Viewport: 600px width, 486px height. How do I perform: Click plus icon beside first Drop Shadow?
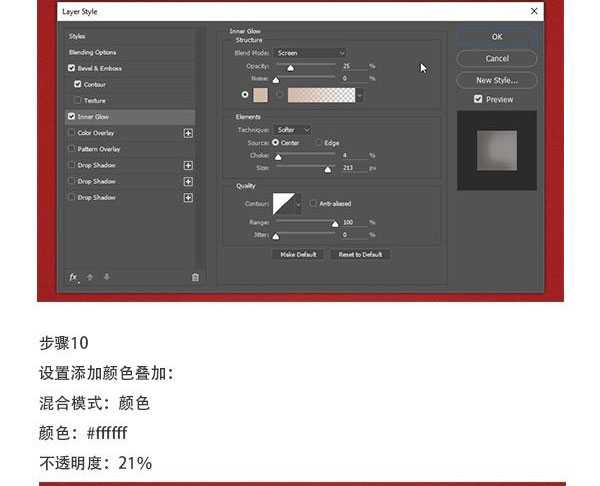188,165
